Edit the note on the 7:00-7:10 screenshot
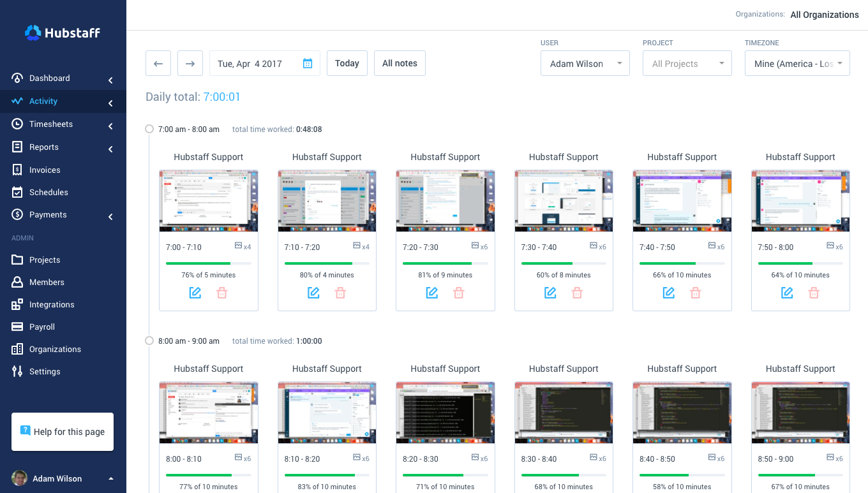868x493 pixels. 195,292
